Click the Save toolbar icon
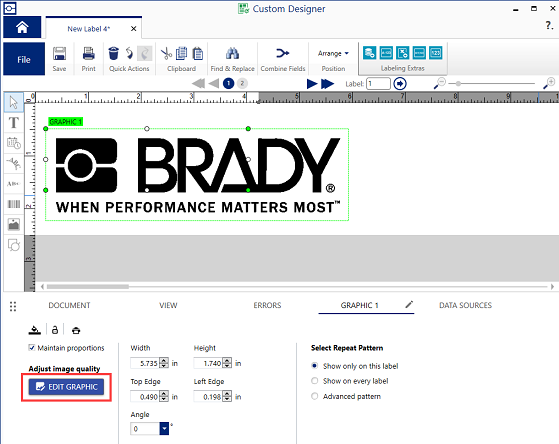Viewport: 559px width, 444px height. point(59,54)
